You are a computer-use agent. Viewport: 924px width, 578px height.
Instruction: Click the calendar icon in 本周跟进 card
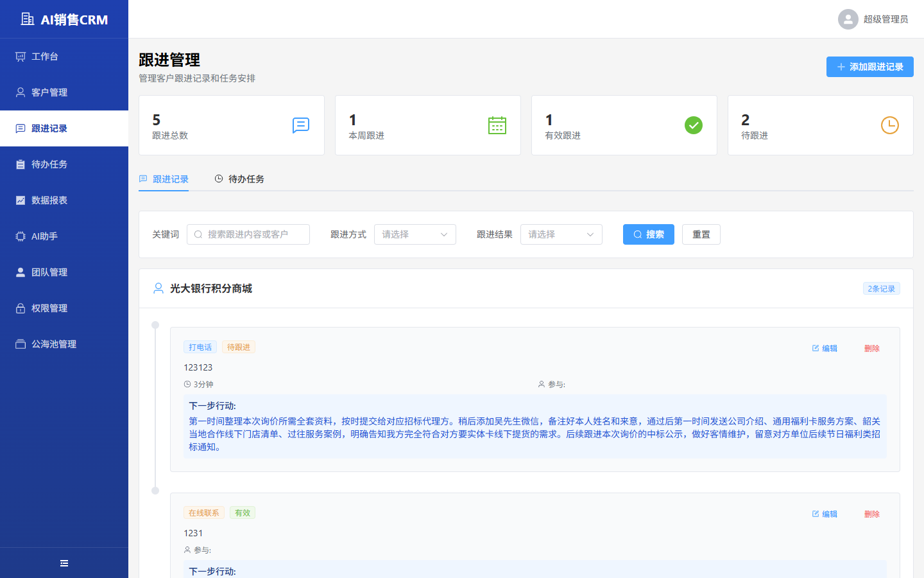[x=497, y=125]
